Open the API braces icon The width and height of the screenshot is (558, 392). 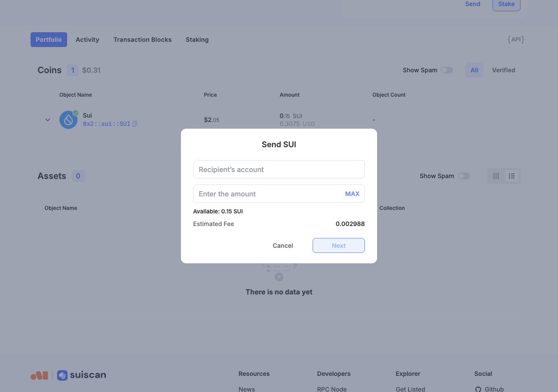(x=516, y=40)
